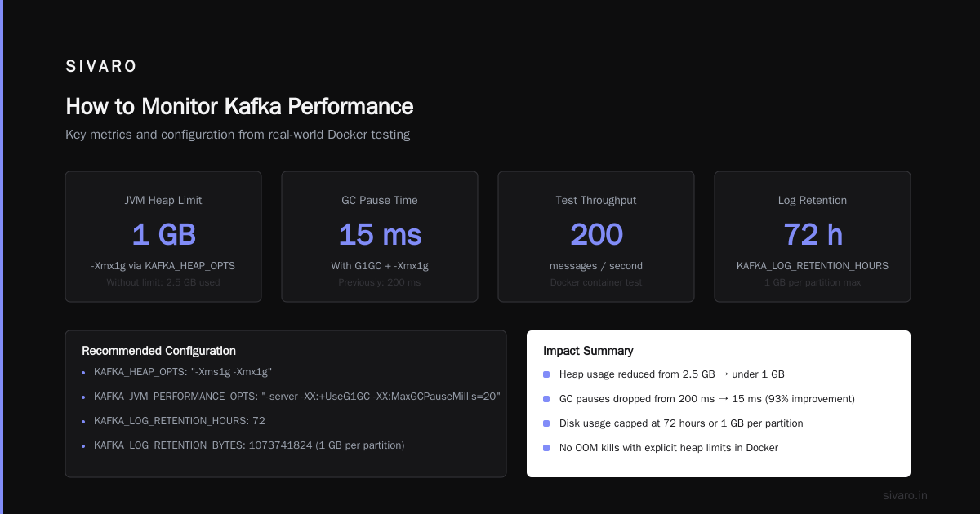Click the Impact Summary heading

(588, 351)
